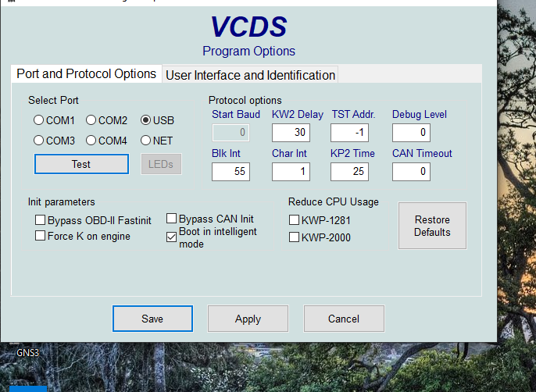Enable Bypass OBD-II Fastinit checkbox
Viewport: 536px width, 392px height.
pyautogui.click(x=41, y=220)
